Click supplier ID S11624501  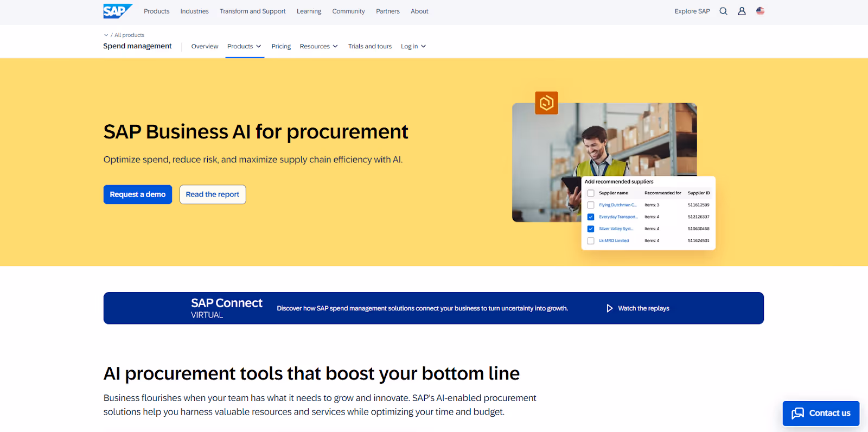pos(698,241)
